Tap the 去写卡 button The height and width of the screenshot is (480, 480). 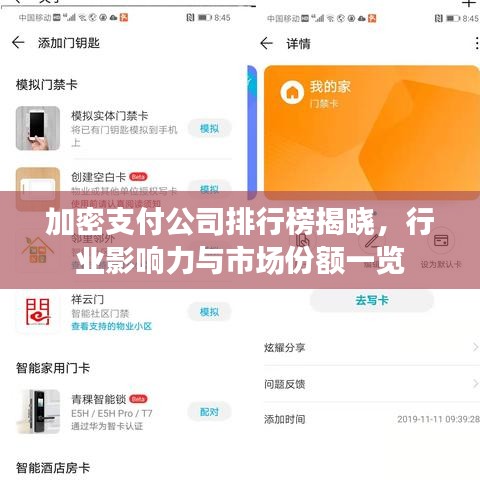[372, 300]
